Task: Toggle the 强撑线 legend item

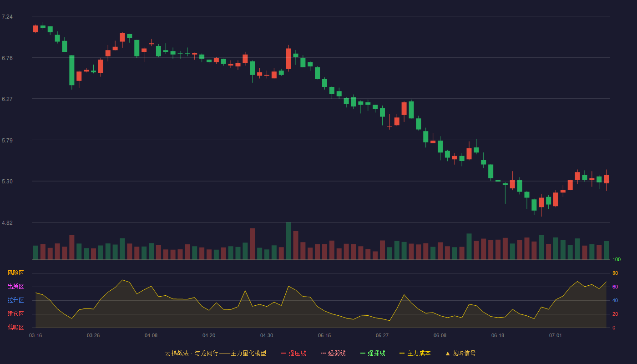Action: [x=373, y=353]
